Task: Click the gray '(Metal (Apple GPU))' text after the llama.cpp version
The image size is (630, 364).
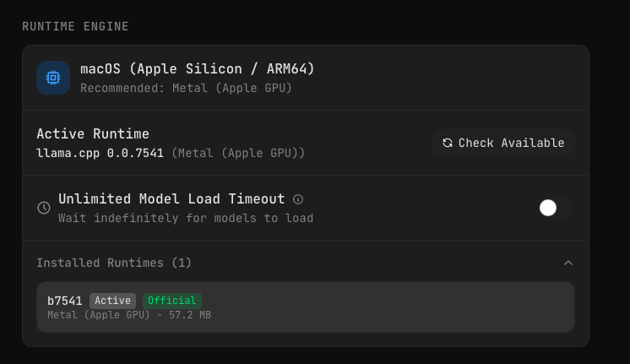Action: point(238,153)
